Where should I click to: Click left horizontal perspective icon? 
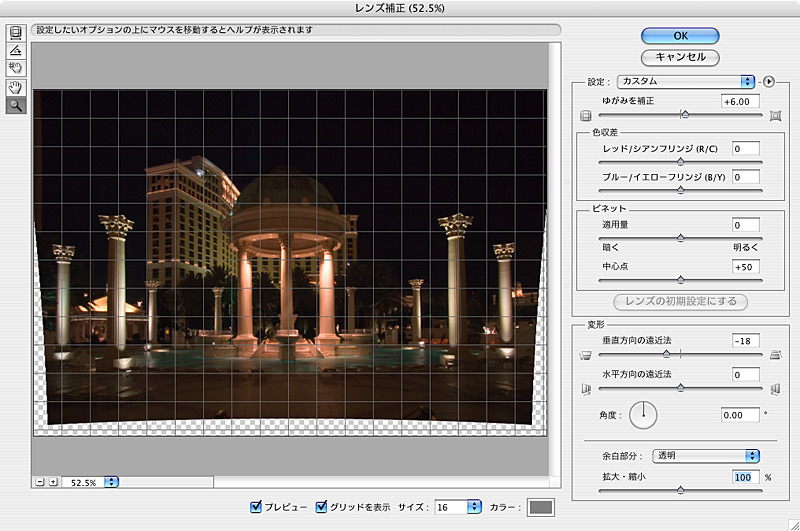click(586, 390)
